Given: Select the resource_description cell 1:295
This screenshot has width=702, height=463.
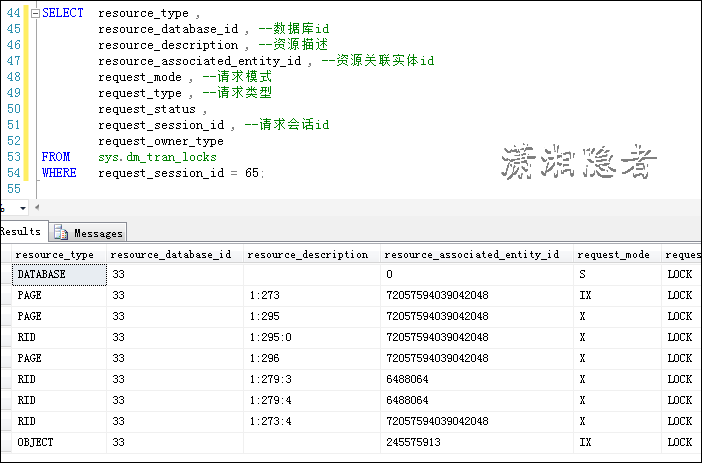Looking at the screenshot, I should 312,316.
